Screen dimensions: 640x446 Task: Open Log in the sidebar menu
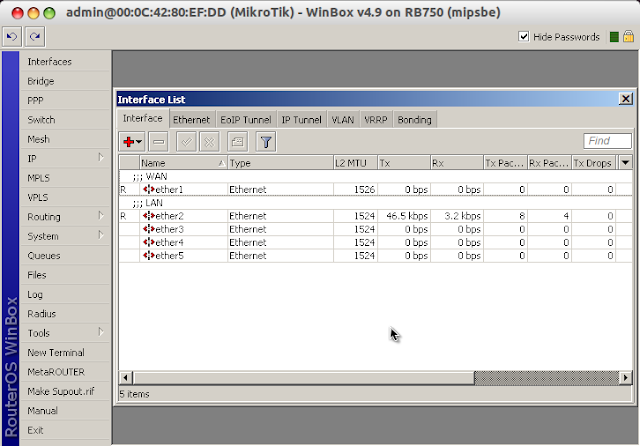65,294
